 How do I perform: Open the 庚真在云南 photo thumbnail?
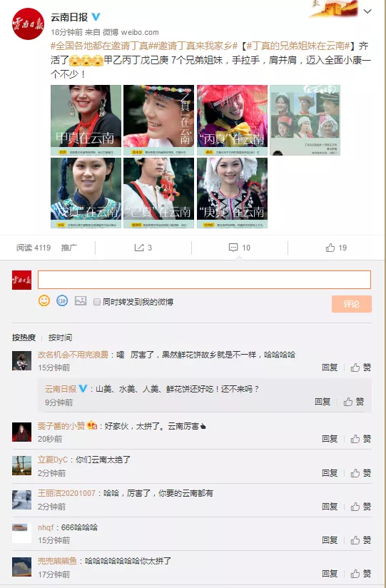pyautogui.click(x=232, y=193)
